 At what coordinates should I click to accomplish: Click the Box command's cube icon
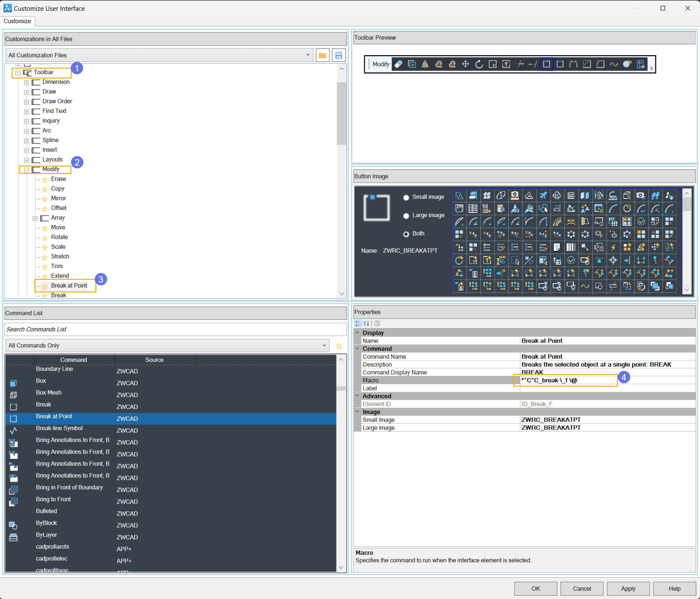pyautogui.click(x=13, y=383)
